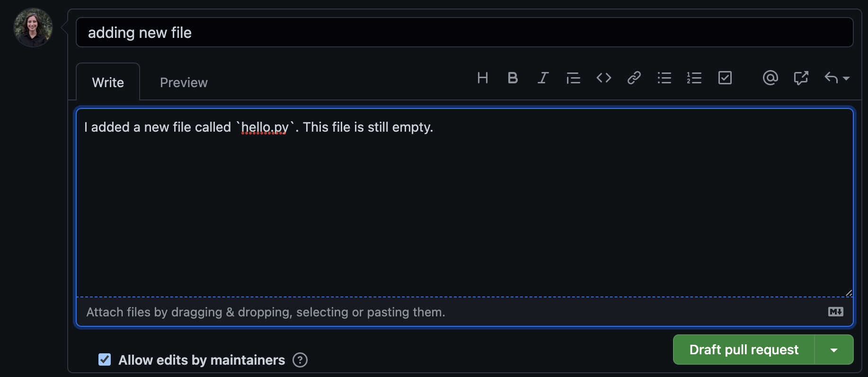Apply bold formatting to text

point(513,78)
